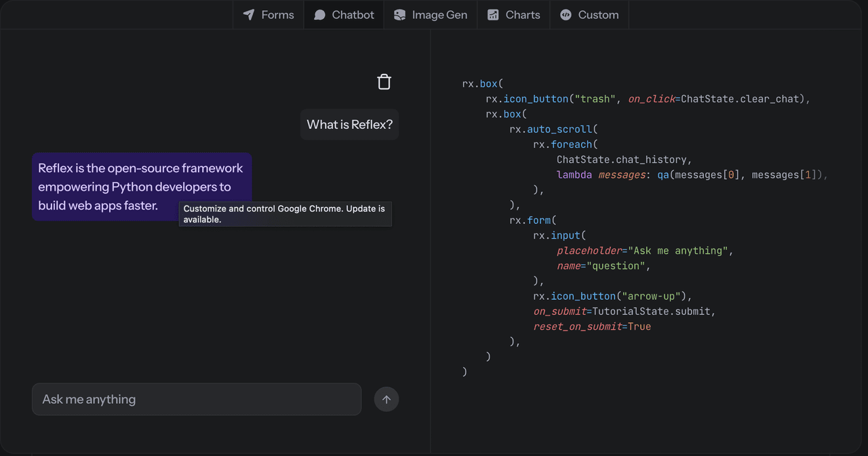Select the Chatbot tab label
The image size is (868, 456).
(x=353, y=15)
